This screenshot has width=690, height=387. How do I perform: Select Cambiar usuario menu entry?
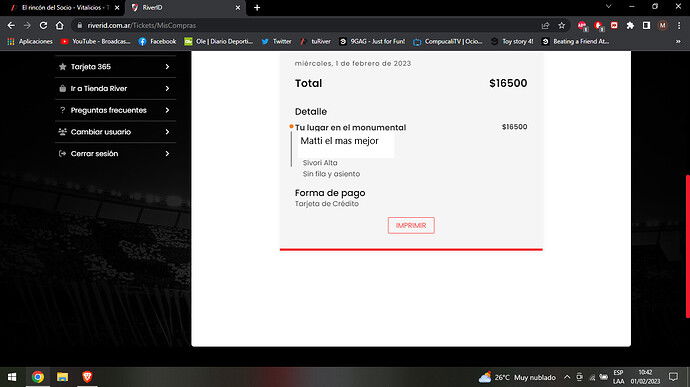point(115,132)
